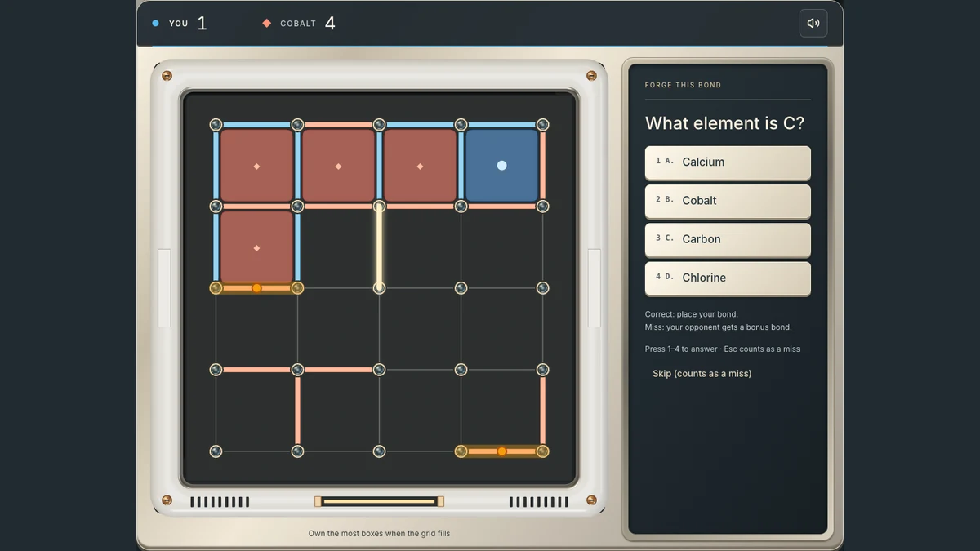The height and width of the screenshot is (551, 980).
Task: Click the 'Own the most boxes when the grid fills' caption
Action: [379, 534]
